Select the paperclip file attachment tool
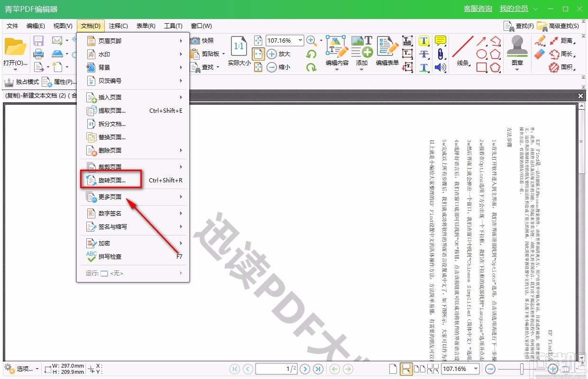This screenshot has width=588, height=379. click(x=440, y=54)
